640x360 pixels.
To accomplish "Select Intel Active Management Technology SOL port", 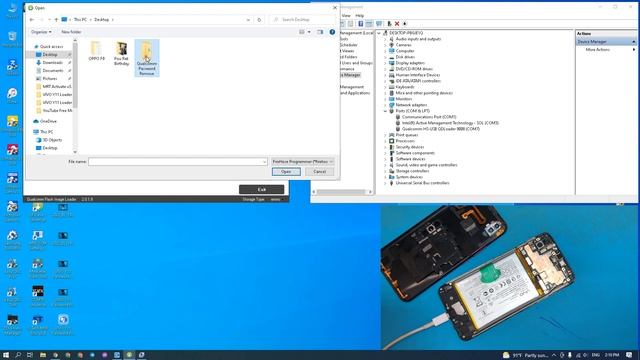I will 450,123.
